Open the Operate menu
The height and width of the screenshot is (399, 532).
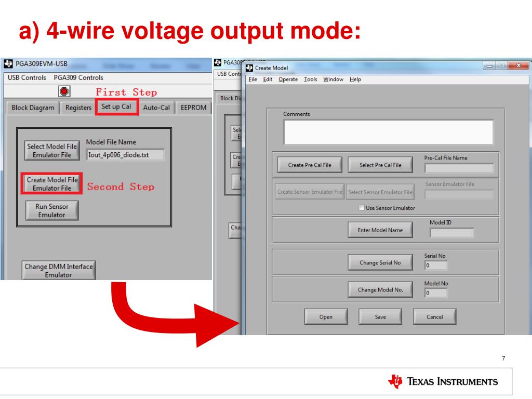click(288, 79)
